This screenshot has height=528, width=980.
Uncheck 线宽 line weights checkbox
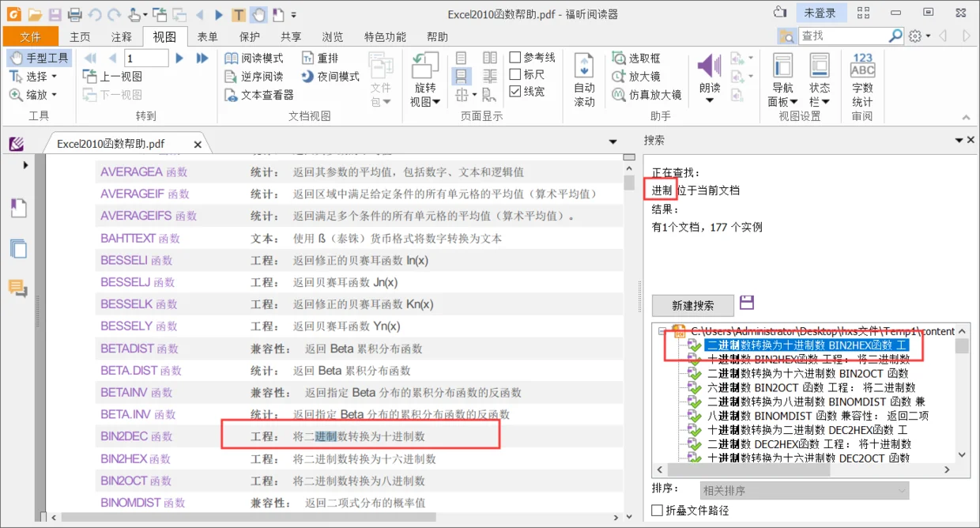(x=515, y=92)
